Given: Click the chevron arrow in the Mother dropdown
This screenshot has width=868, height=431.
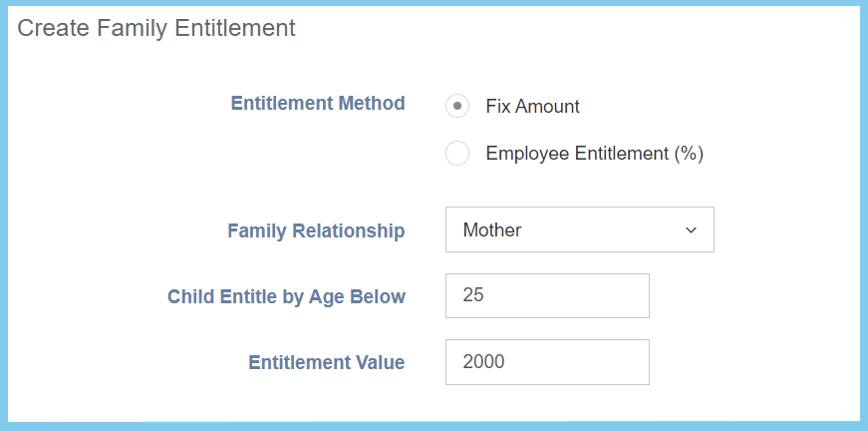Looking at the screenshot, I should pyautogui.click(x=692, y=230).
